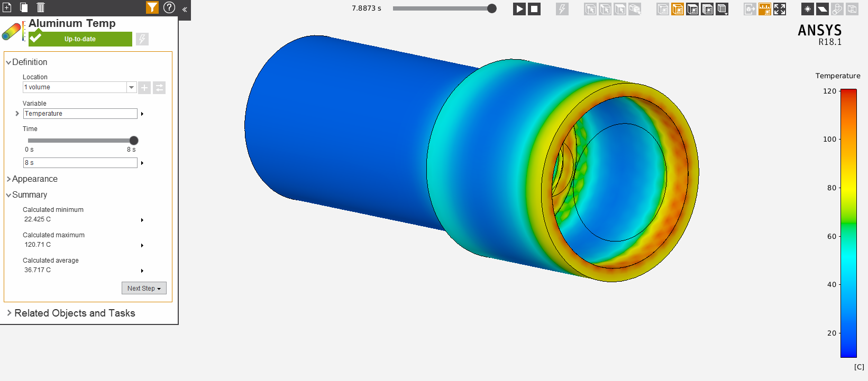Collapse the Definition section
Viewport: 868px width, 381px height.
pos(8,62)
